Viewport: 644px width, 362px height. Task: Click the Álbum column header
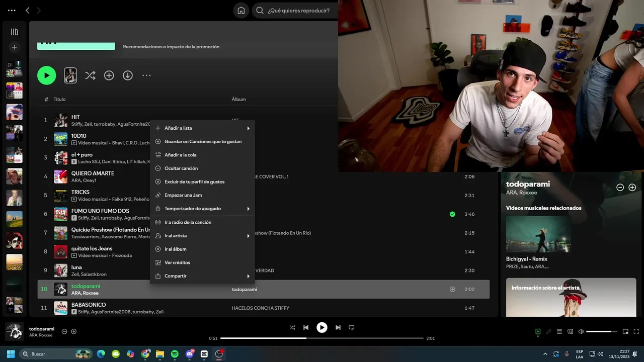[238, 99]
